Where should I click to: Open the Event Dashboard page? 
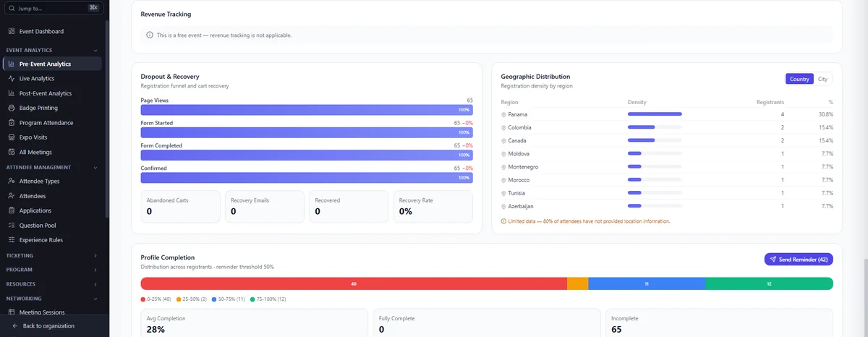52,32
